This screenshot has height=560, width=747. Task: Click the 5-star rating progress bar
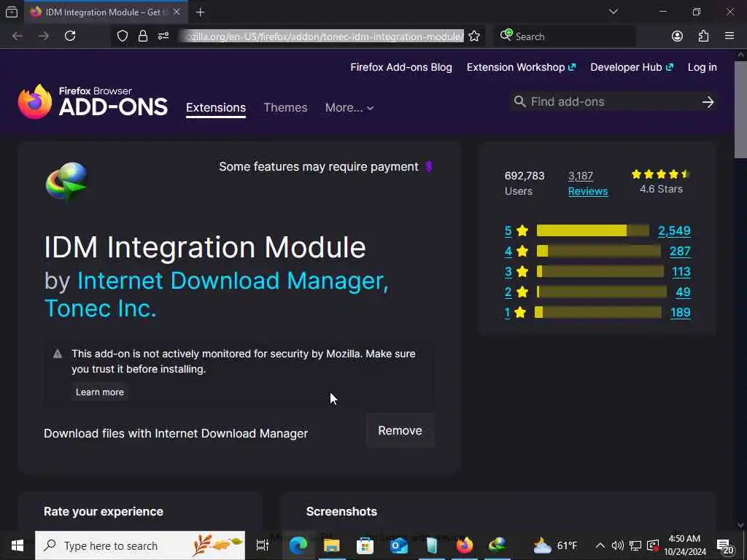click(592, 230)
